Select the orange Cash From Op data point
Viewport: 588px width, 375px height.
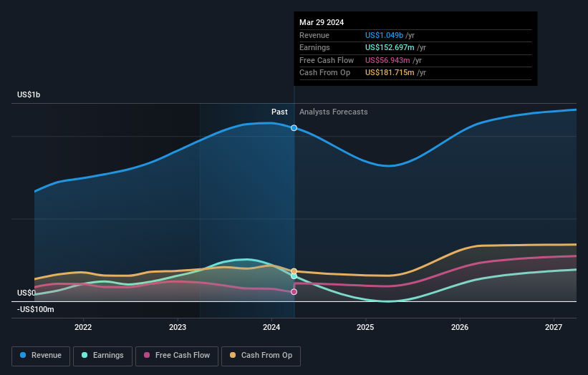point(294,271)
